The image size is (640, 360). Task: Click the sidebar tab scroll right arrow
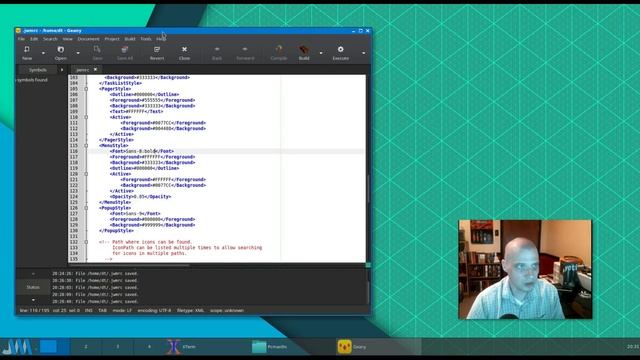62,70
